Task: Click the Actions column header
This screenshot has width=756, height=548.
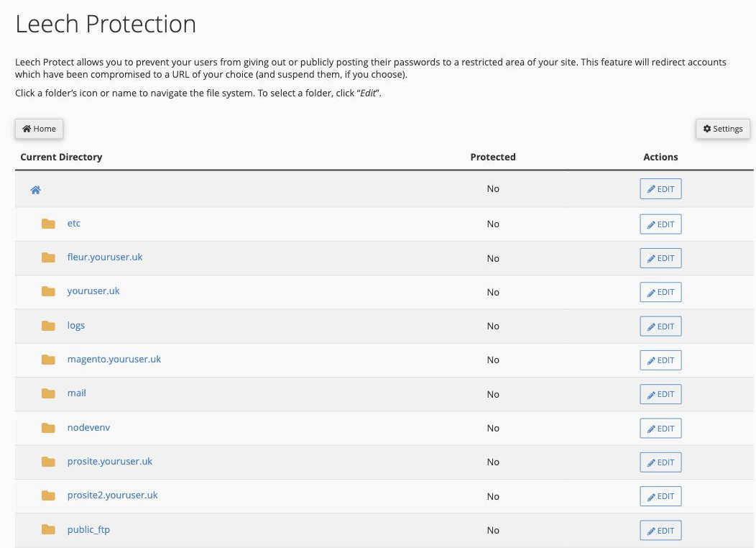Action: pos(660,157)
